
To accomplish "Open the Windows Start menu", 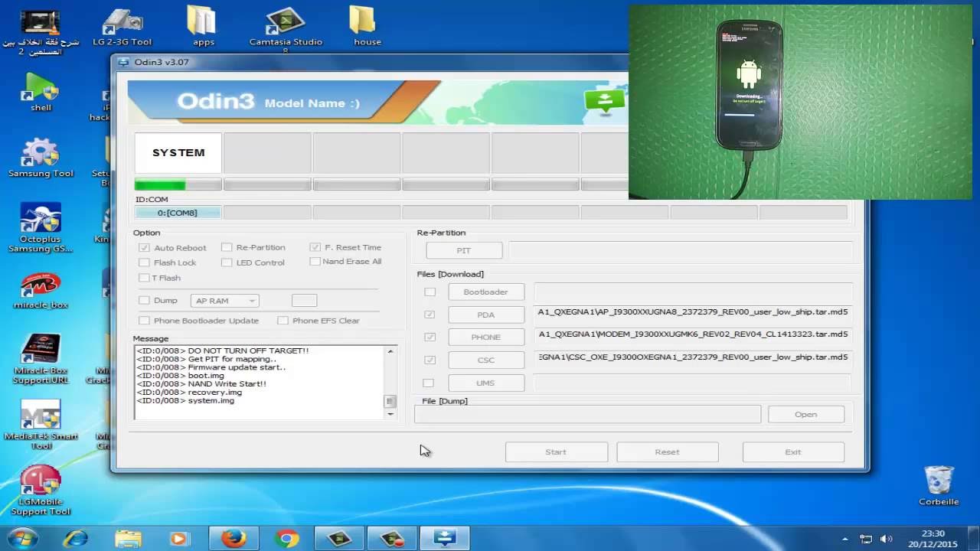I will point(21,539).
